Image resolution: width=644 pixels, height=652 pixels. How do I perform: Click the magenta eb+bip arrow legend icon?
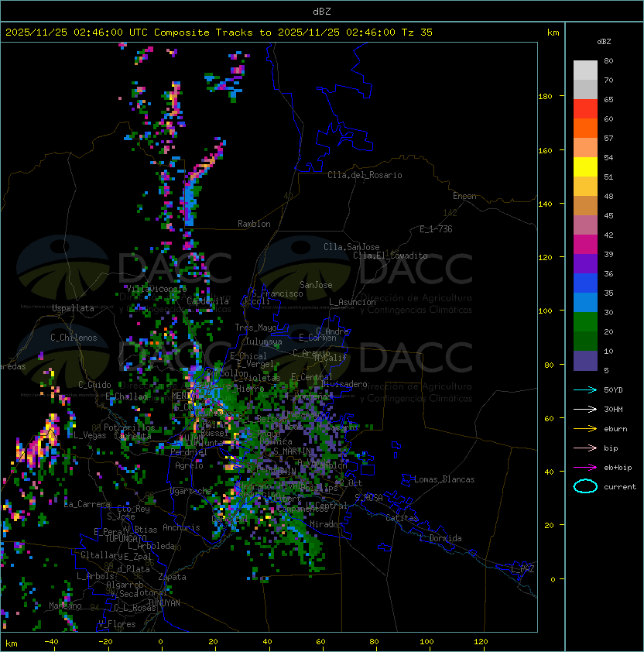(x=585, y=468)
